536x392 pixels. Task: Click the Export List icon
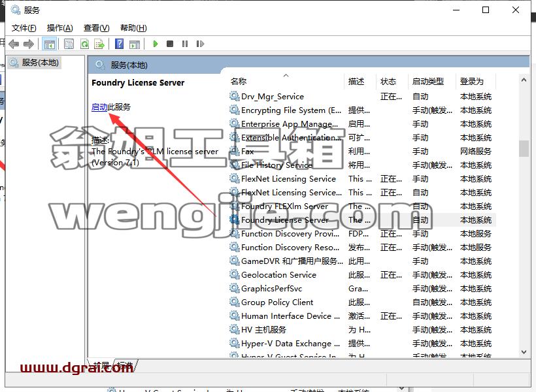tap(99, 44)
